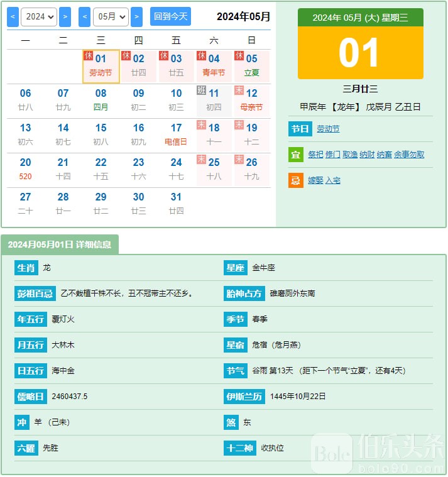Click the 嫁娶 link under 忌
This screenshot has height=477, width=448.
pyautogui.click(x=315, y=181)
